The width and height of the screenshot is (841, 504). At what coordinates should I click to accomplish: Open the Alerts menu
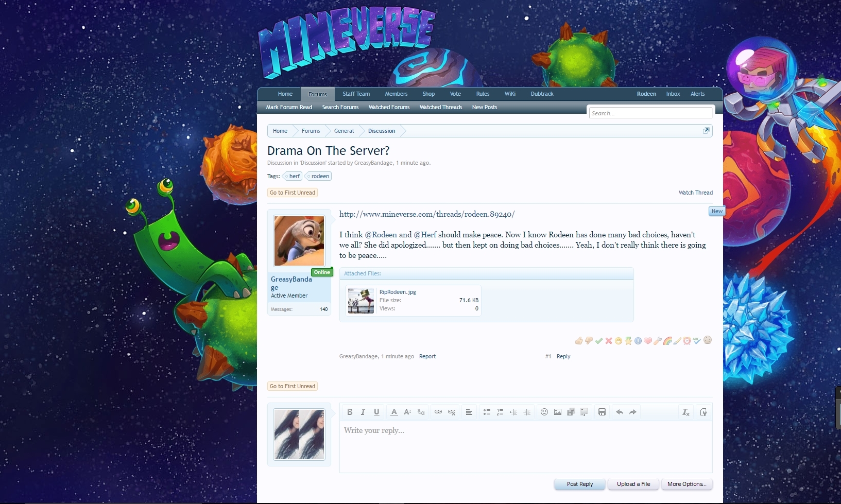click(x=698, y=94)
